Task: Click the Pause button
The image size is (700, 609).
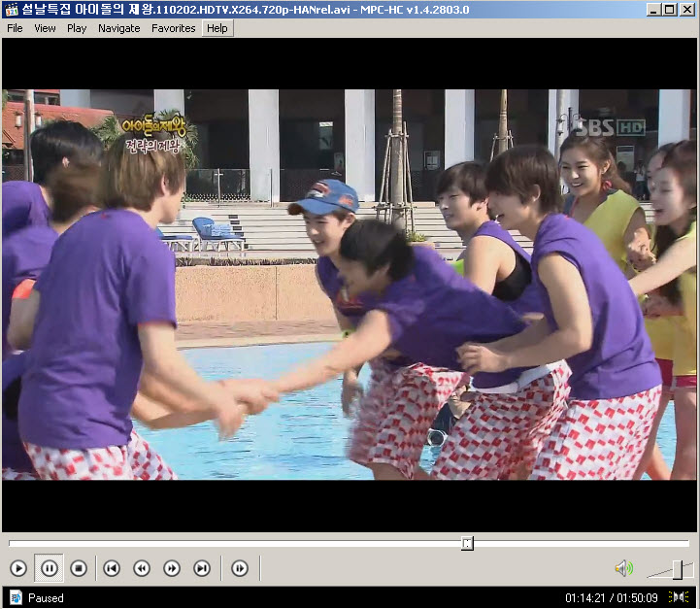Action: point(50,568)
